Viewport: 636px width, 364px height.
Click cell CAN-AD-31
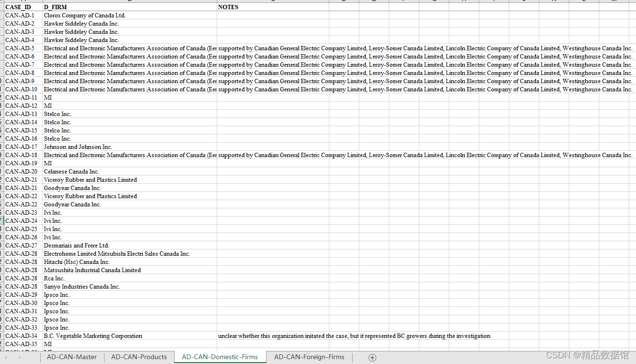click(24, 311)
